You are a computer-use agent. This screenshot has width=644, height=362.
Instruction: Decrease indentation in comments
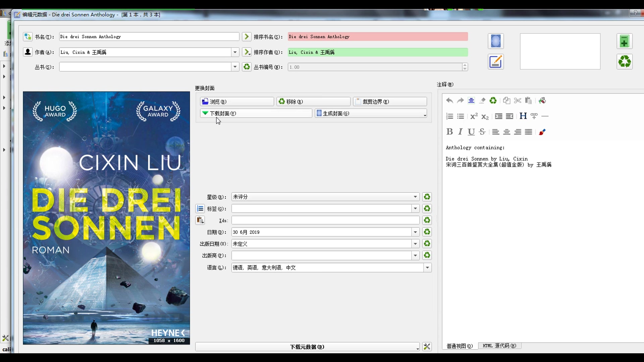pyautogui.click(x=509, y=116)
